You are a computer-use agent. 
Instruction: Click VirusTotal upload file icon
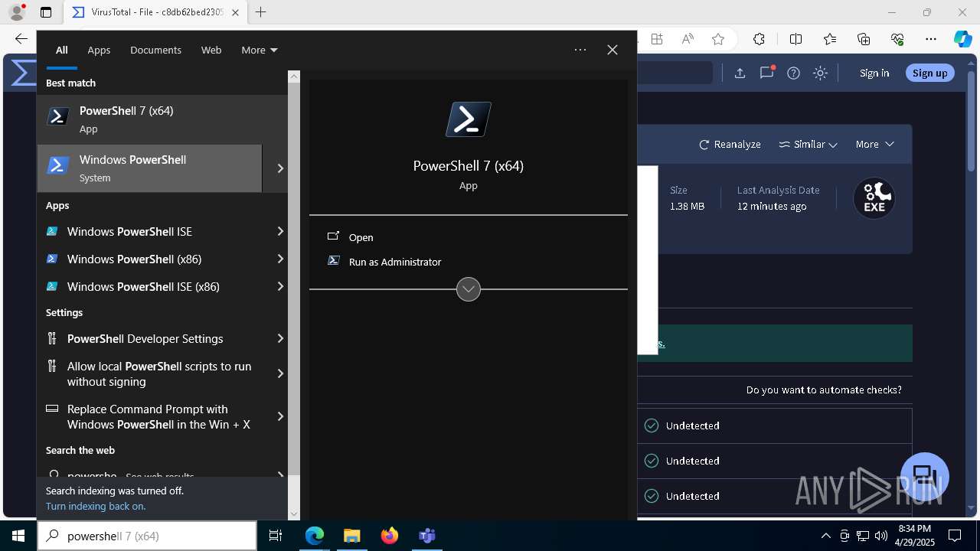740,73
